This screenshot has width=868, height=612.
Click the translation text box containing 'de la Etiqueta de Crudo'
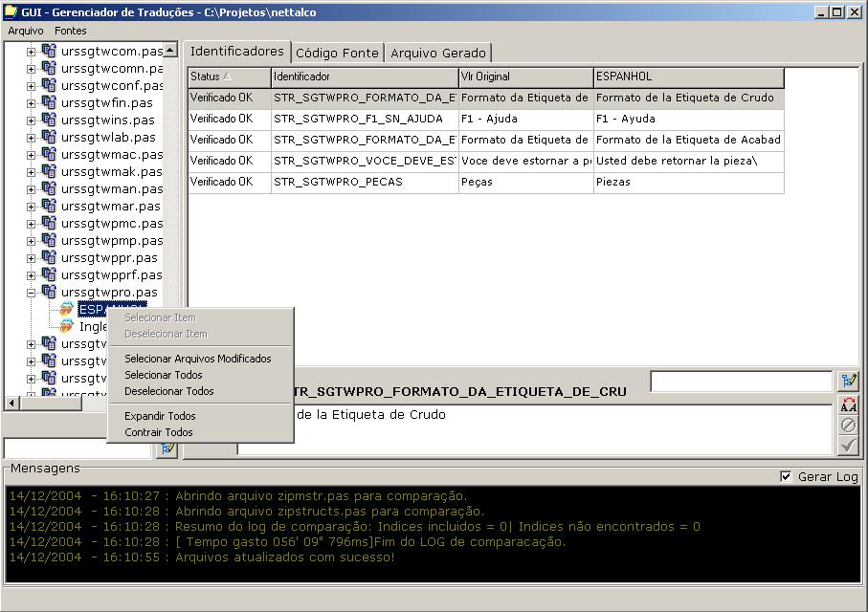(535, 429)
